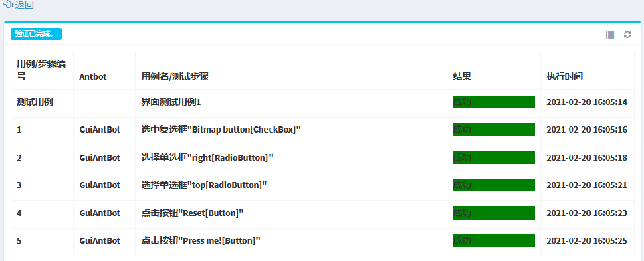Click GuiAntBot in the Press me![Button] row
Viewport: 644px width, 261px height.
(x=100, y=241)
